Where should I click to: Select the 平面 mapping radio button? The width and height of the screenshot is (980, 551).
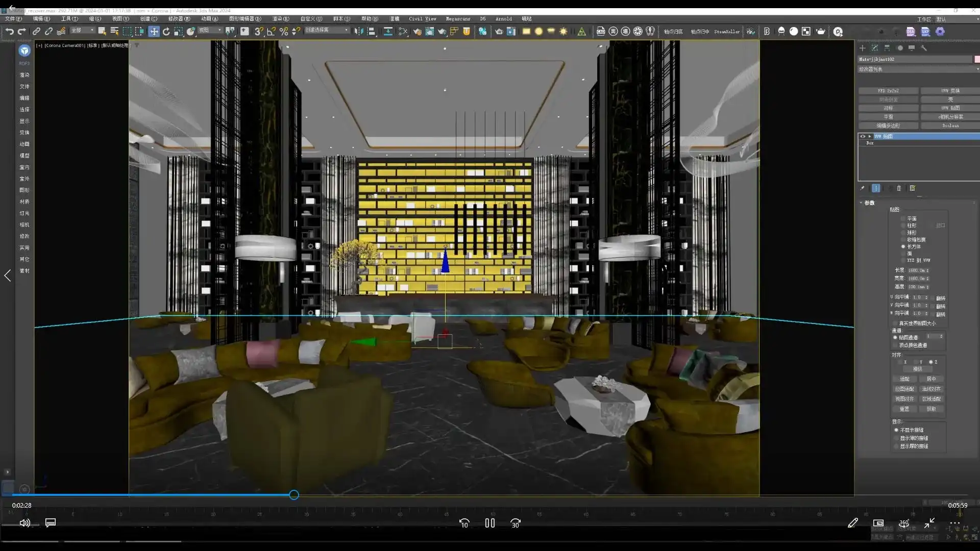pos(903,218)
